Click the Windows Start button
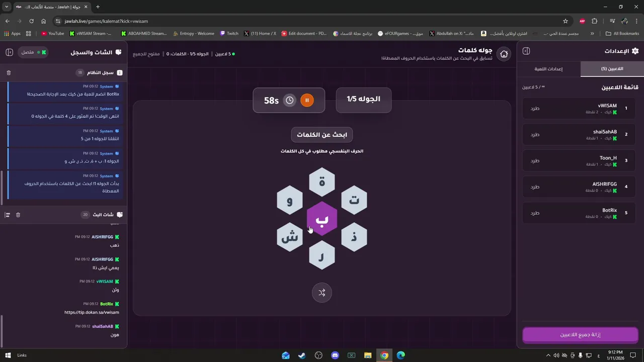 (x=8, y=355)
